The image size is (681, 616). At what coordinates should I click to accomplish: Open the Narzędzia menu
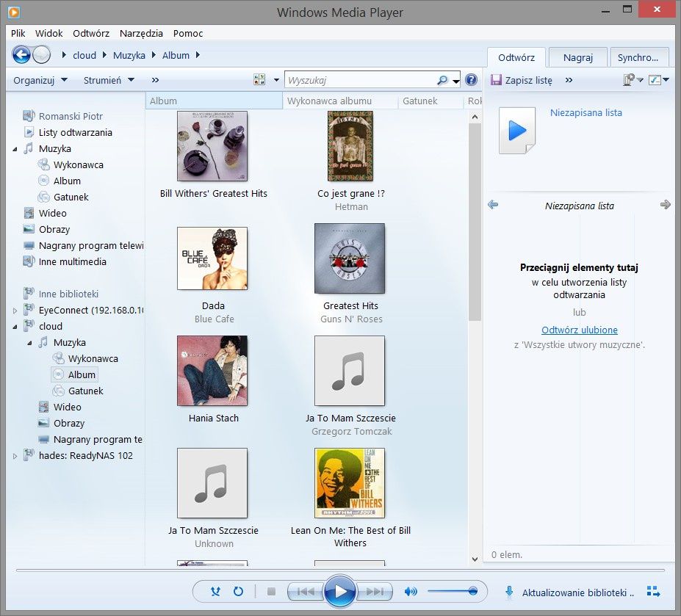pyautogui.click(x=141, y=34)
